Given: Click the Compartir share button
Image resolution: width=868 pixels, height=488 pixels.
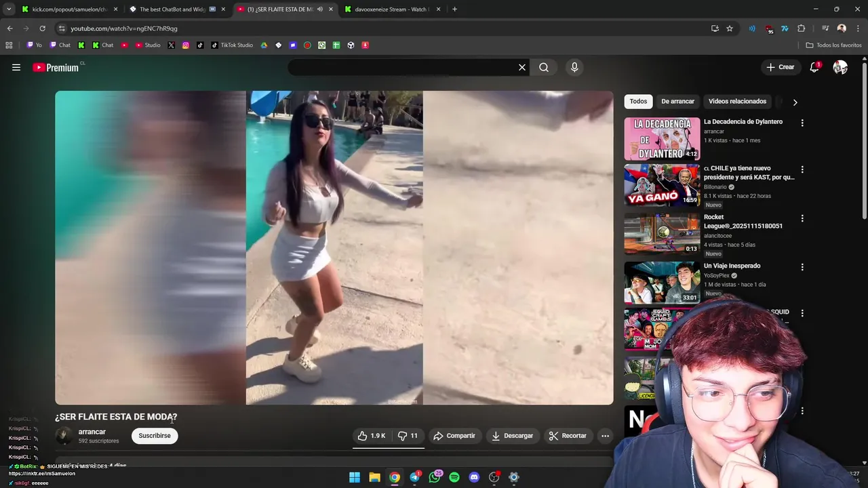Looking at the screenshot, I should click(454, 436).
